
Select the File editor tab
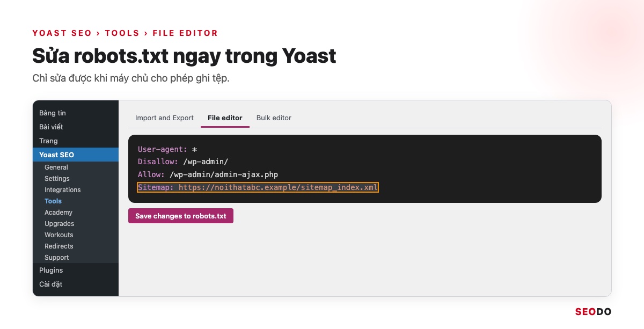tap(225, 118)
